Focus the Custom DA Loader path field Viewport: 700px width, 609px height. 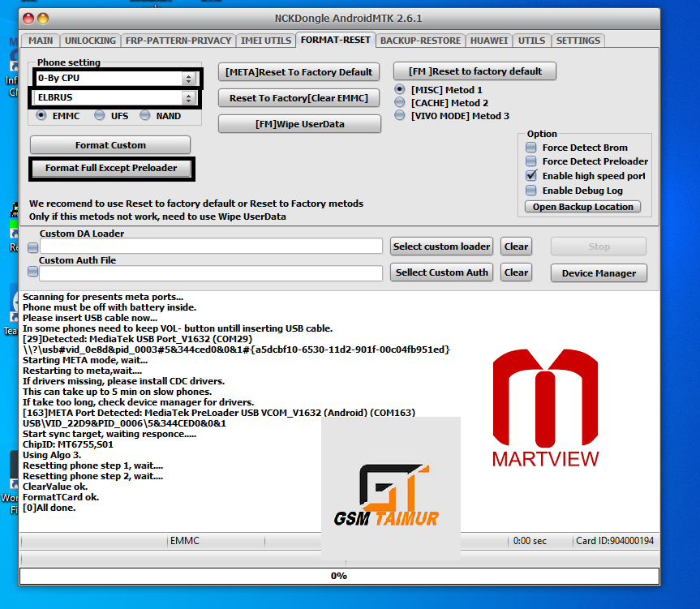[x=211, y=247]
